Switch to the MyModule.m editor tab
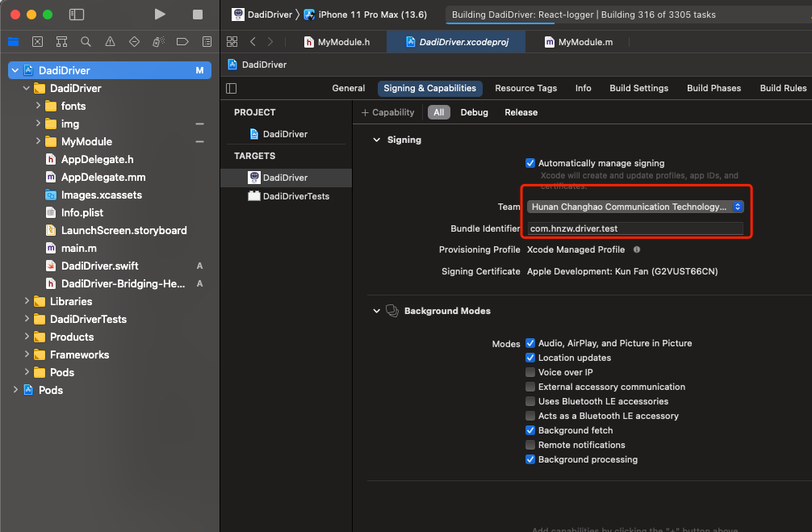Screen dimensions: 812x532 pos(579,42)
